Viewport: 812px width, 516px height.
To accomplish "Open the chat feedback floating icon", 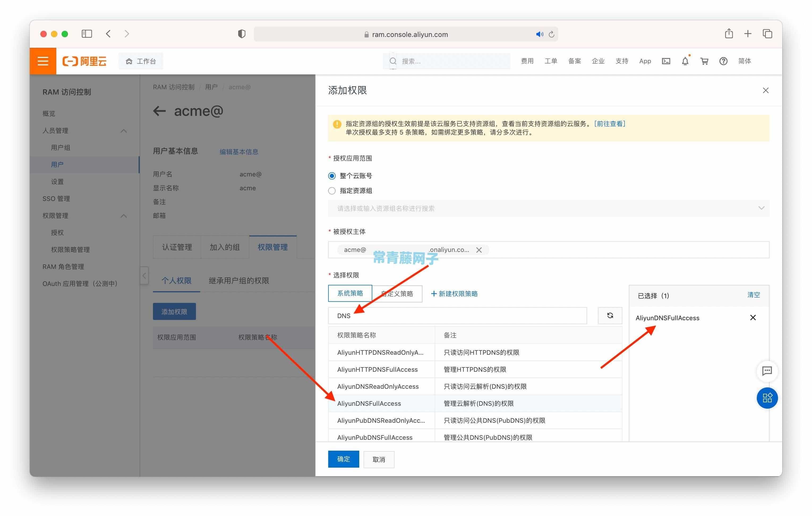I will pyautogui.click(x=767, y=371).
